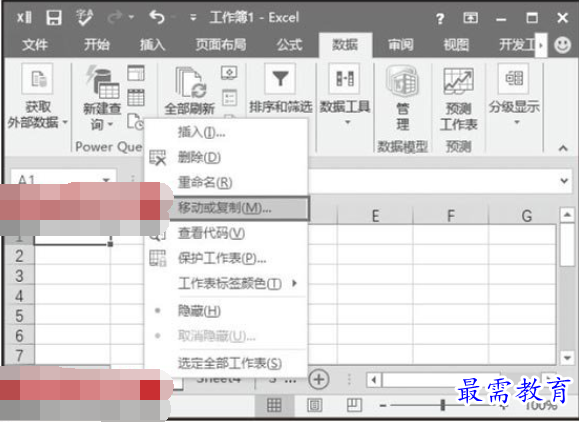579x422 pixels.
Task: Choose Delete in the context menu
Action: [x=226, y=158]
